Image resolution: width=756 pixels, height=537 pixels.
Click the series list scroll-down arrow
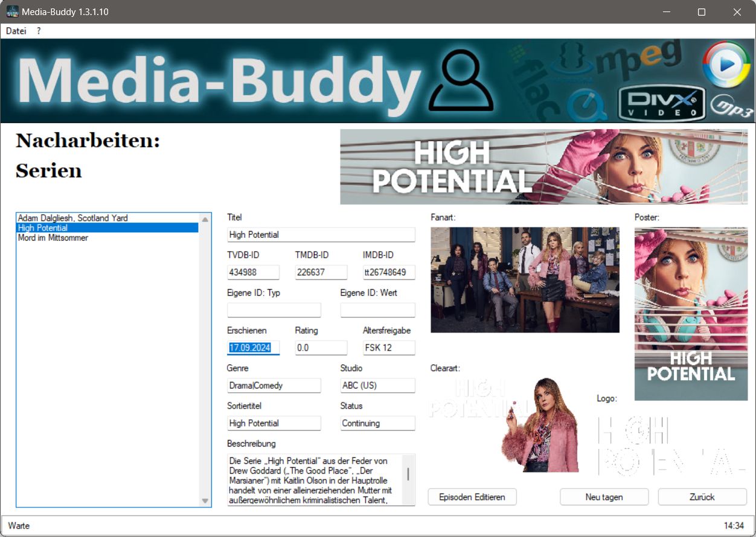click(x=205, y=501)
